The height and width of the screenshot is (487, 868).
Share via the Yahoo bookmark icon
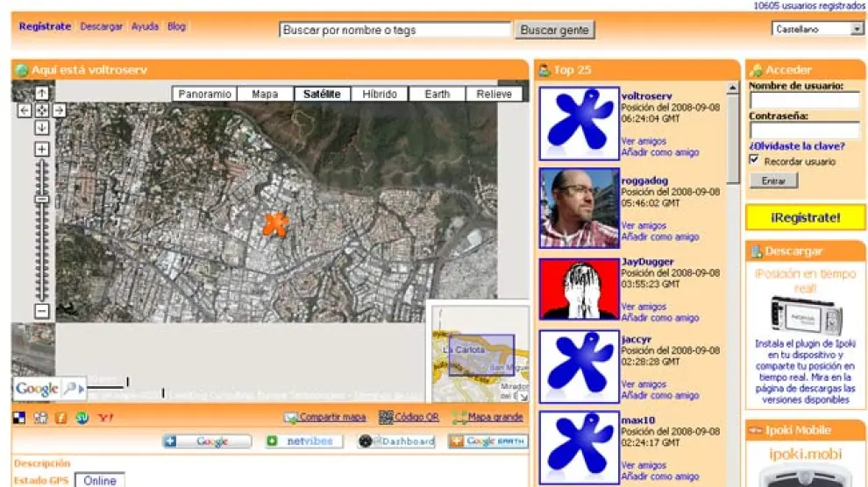tap(105, 418)
